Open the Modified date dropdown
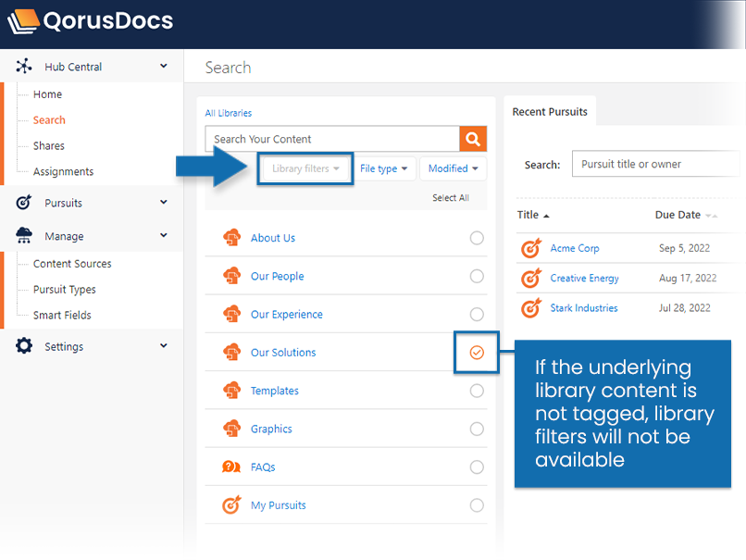Screen dimensions: 746x560 coord(453,168)
